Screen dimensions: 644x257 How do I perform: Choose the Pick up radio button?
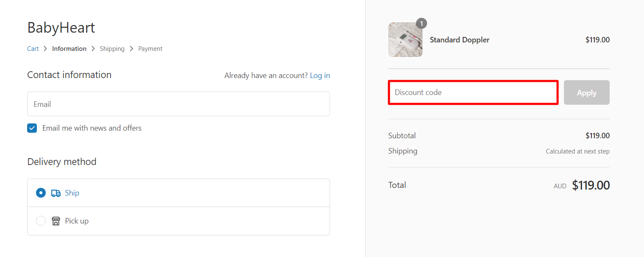click(41, 221)
